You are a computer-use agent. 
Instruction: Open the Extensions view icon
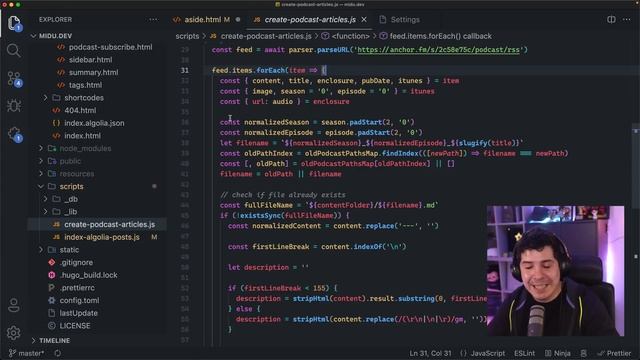pyautogui.click(x=14, y=134)
